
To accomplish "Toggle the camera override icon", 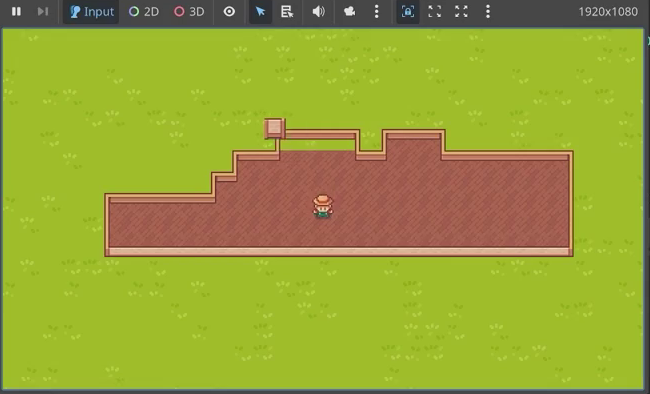I will coord(349,12).
